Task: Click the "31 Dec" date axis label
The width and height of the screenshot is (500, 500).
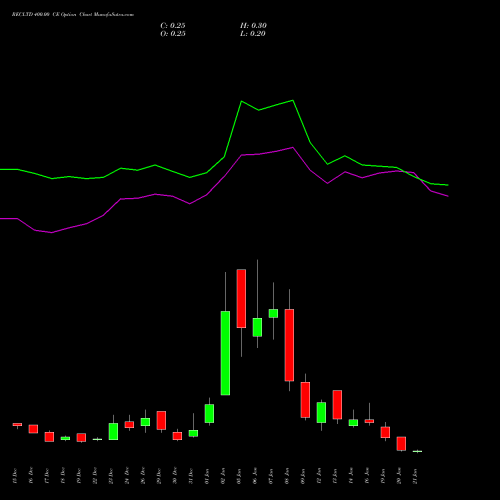Action: coord(191,476)
